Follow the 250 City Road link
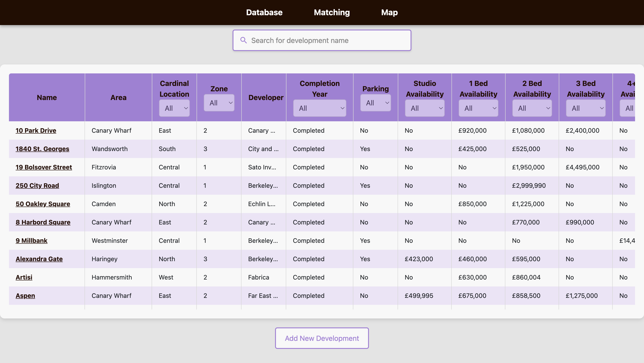The width and height of the screenshot is (644, 363). pyautogui.click(x=37, y=185)
